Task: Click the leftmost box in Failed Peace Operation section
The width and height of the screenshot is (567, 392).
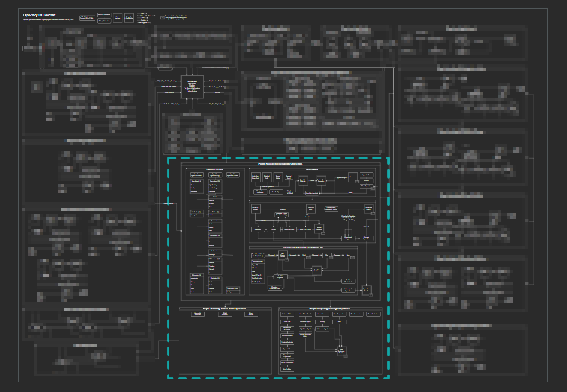Action: click(x=197, y=314)
